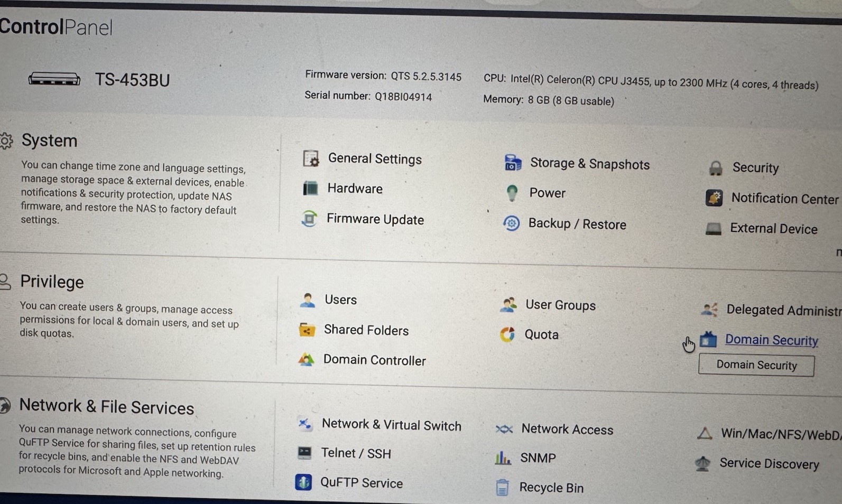The height and width of the screenshot is (504, 842).
Task: Click the Power lightbulb icon
Action: (x=512, y=193)
